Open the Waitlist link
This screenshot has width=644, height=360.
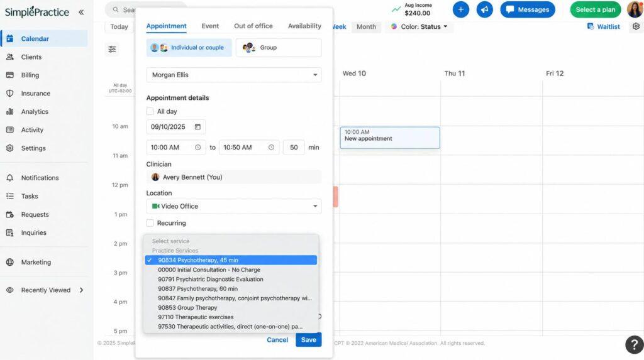coord(603,26)
